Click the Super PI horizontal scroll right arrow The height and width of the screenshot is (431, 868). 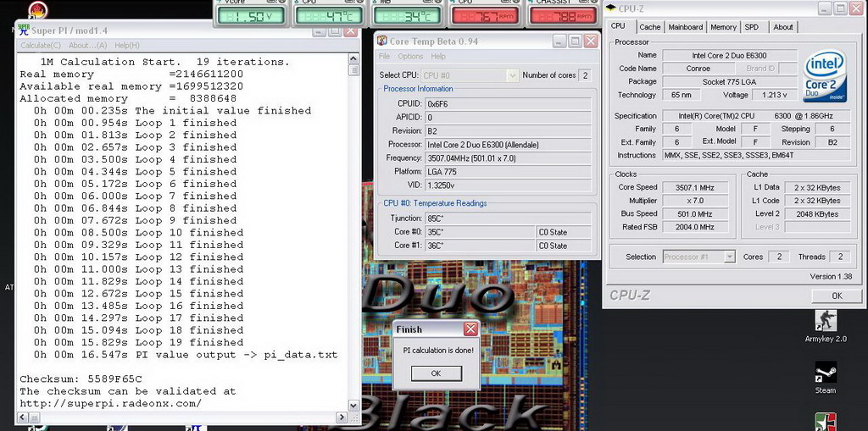tap(342, 417)
